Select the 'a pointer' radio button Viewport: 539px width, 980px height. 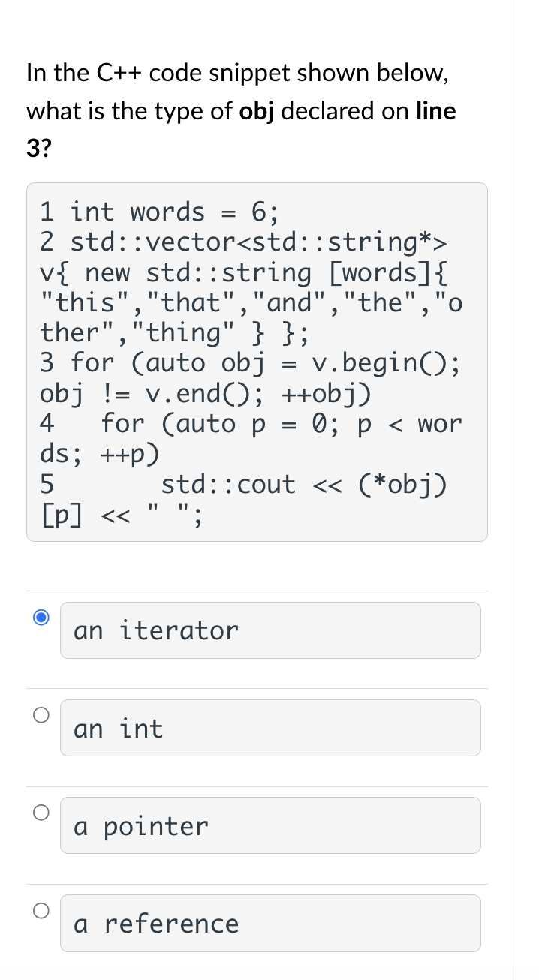41,812
